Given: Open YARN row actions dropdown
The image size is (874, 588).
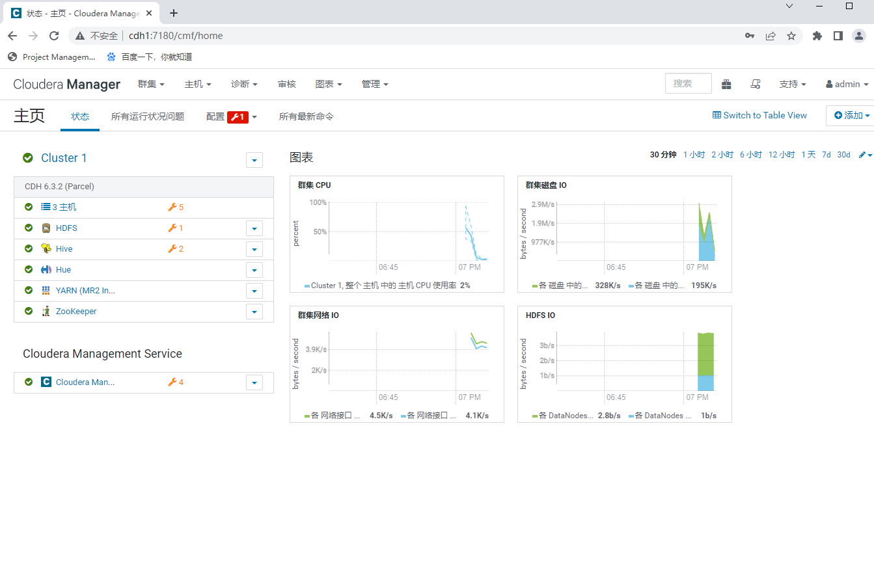Looking at the screenshot, I should (x=254, y=291).
